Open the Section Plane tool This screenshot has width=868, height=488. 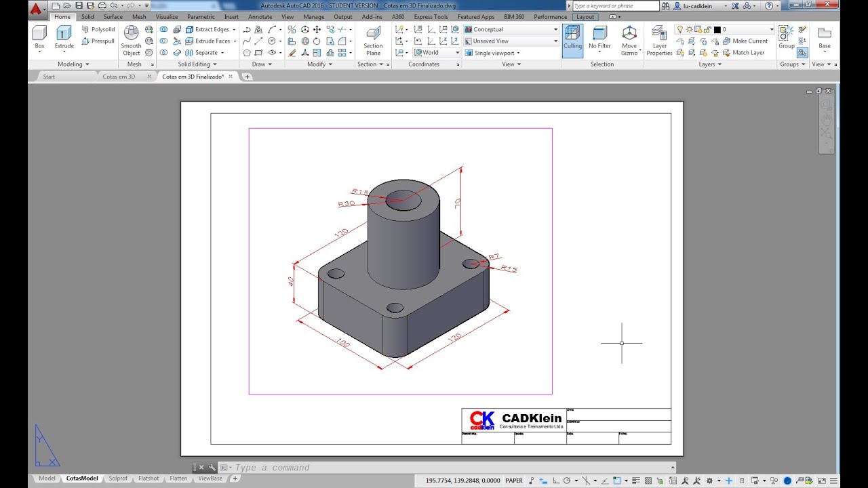(373, 41)
